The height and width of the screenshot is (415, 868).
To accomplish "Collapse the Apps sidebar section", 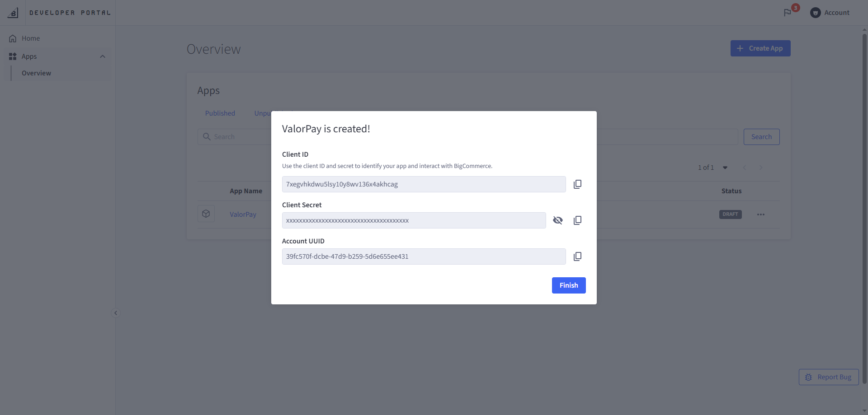I will point(103,56).
